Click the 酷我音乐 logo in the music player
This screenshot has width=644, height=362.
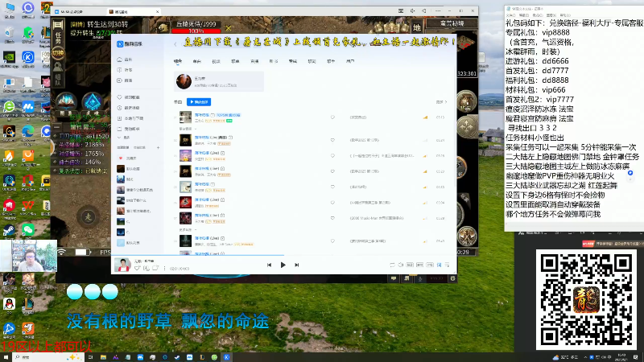pyautogui.click(x=130, y=43)
